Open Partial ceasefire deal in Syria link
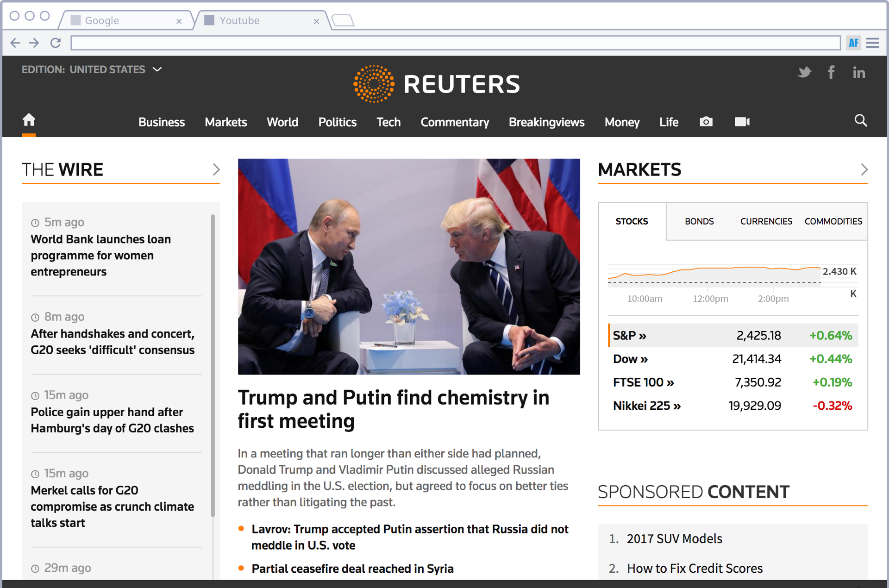Screen dimensions: 889x588 pos(352,569)
